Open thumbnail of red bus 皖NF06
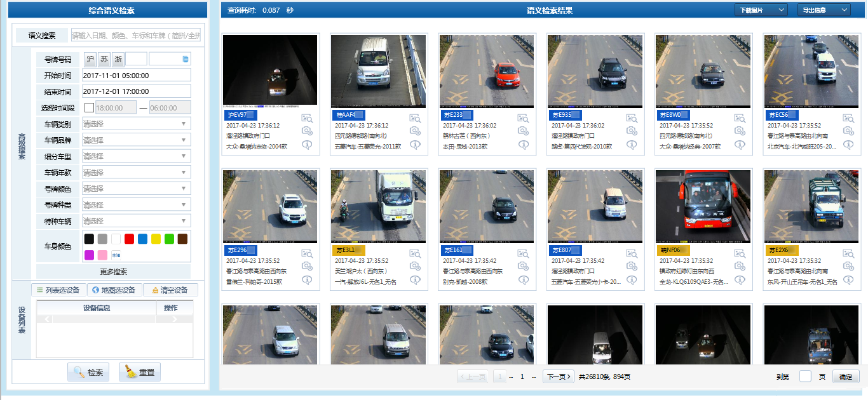The image size is (868, 400). point(703,206)
